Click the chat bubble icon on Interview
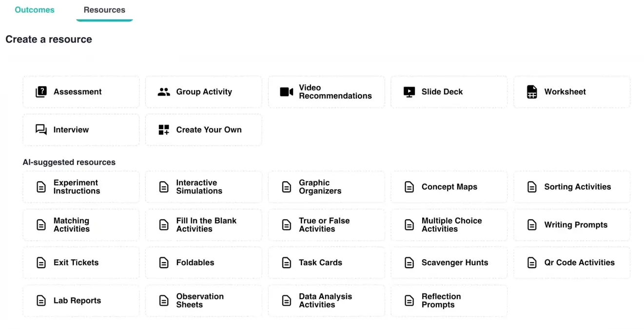This screenshot has width=644, height=329. click(x=41, y=130)
